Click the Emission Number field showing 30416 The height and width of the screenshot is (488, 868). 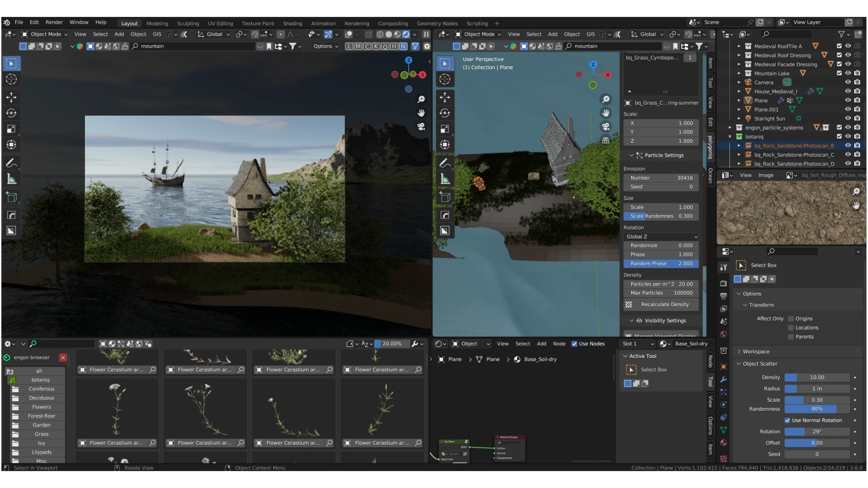coord(661,178)
